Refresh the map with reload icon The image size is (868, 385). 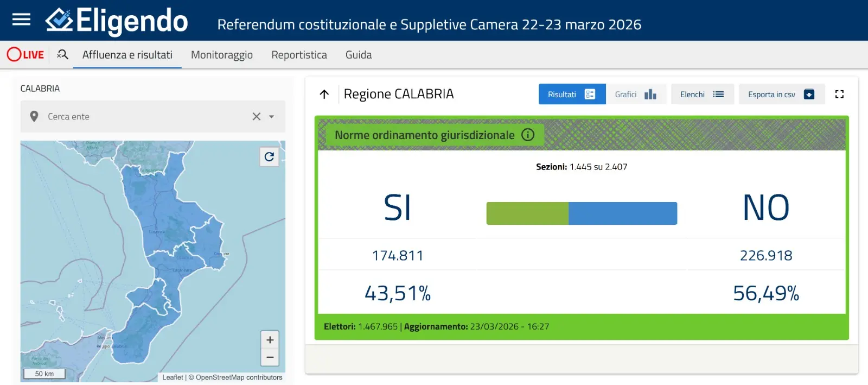point(269,157)
